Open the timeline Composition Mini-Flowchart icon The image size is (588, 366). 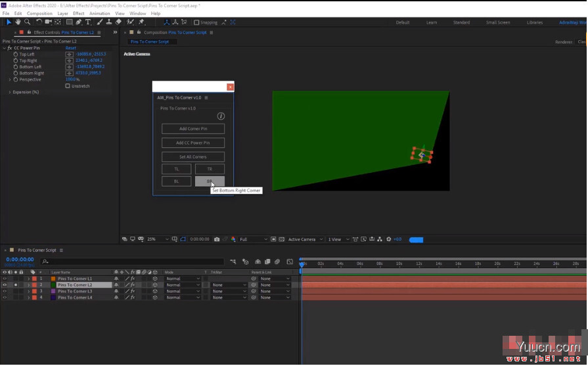click(233, 262)
